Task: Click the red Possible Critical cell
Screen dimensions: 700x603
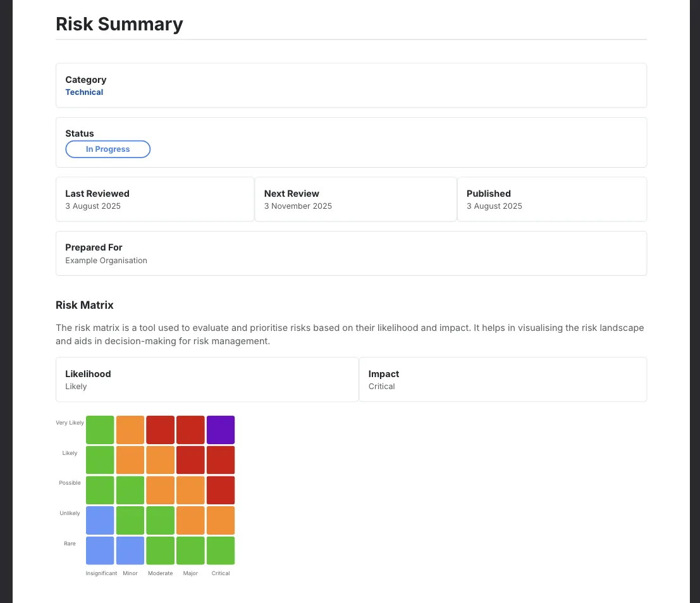Action: [220, 490]
